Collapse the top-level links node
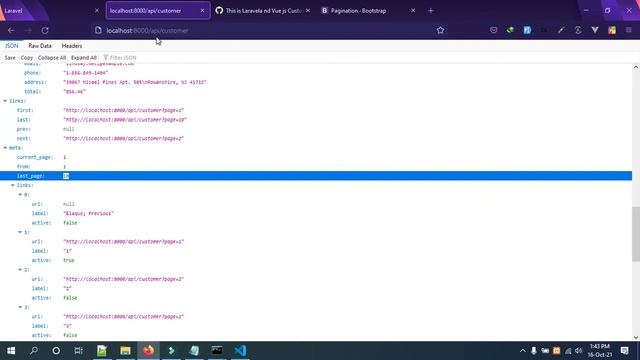Screen dimensions: 640x360 coord(5,101)
